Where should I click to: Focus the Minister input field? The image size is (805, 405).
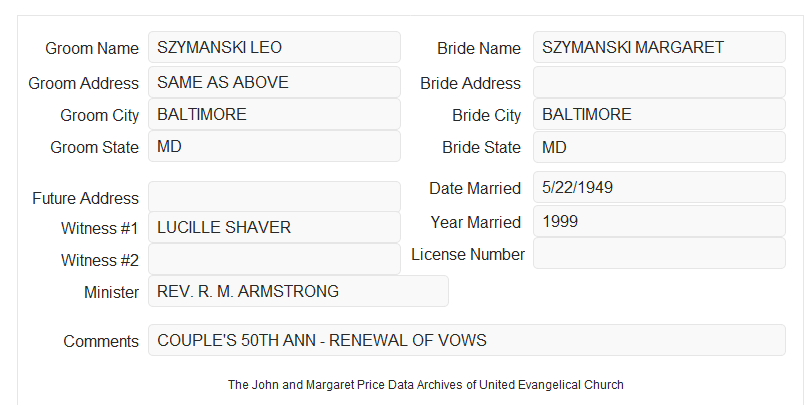pyautogui.click(x=298, y=291)
